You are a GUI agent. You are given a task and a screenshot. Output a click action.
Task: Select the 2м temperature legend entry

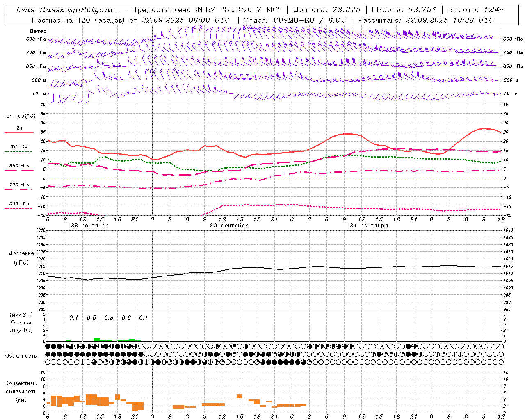coord(19,128)
